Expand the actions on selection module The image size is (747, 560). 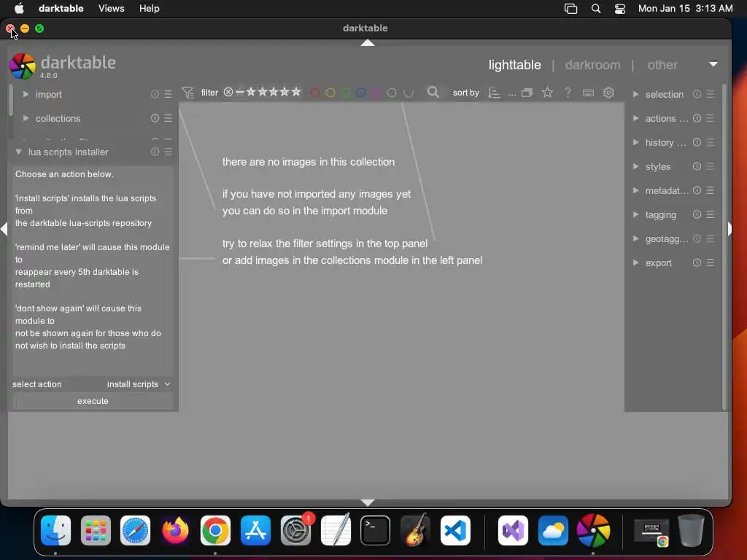[x=635, y=118]
